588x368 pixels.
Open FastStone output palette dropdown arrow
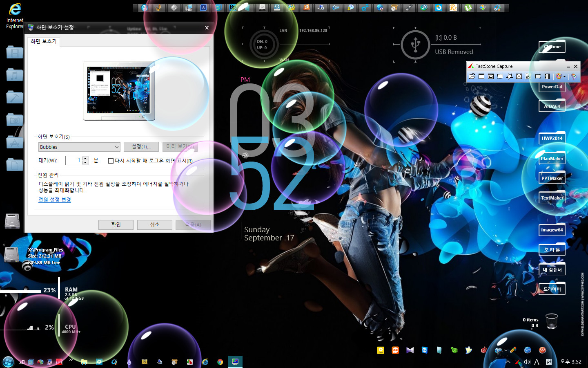pos(565,76)
